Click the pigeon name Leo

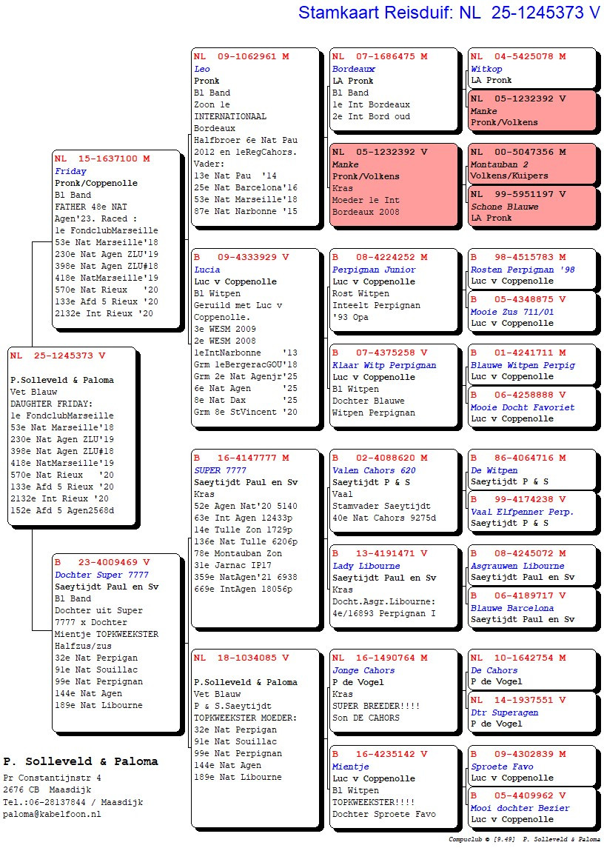point(201,69)
